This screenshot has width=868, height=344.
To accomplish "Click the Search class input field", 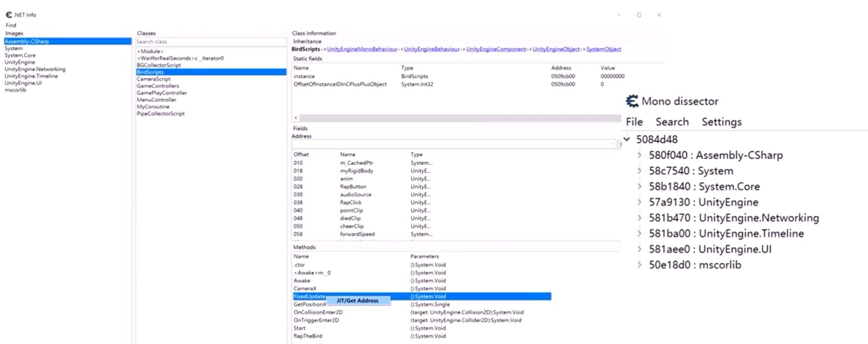I will (x=211, y=42).
